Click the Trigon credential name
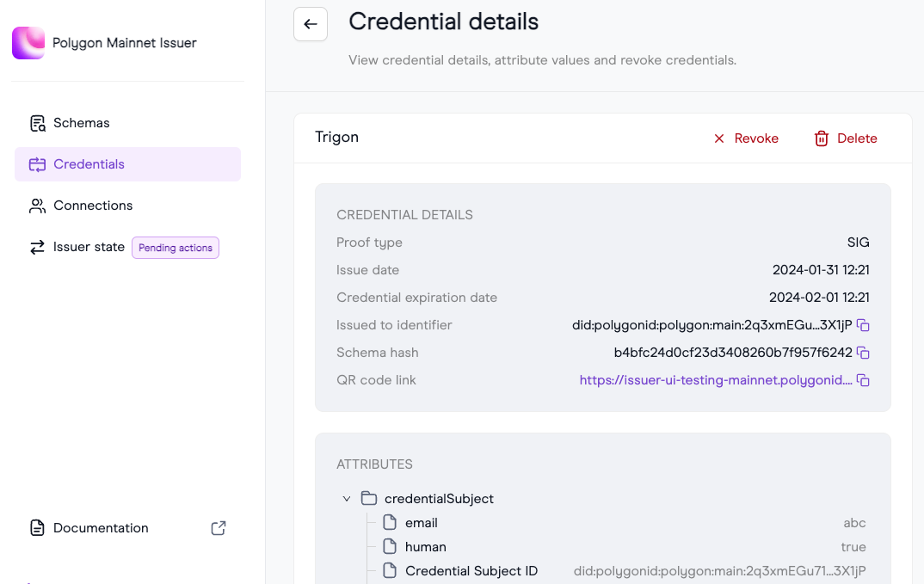 pos(336,138)
